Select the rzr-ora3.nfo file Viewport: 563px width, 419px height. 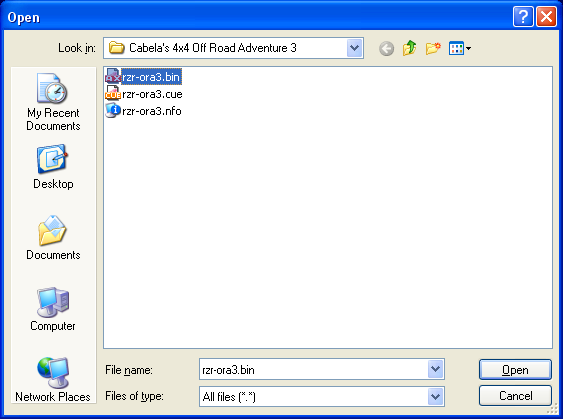(143, 111)
